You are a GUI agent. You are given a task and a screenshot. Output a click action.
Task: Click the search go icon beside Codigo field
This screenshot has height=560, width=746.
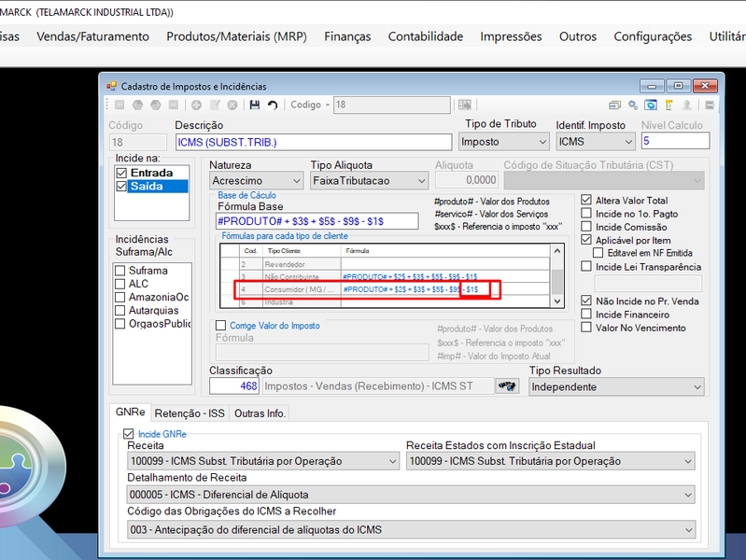point(465,105)
